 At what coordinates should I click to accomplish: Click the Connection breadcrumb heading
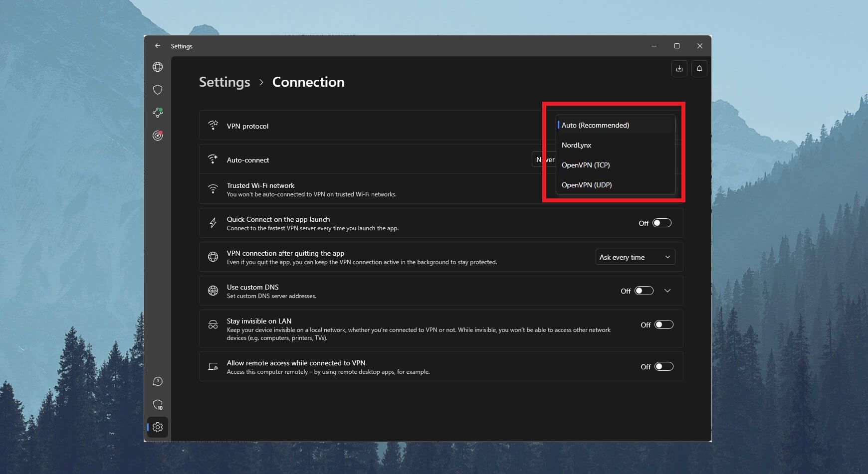pyautogui.click(x=308, y=82)
